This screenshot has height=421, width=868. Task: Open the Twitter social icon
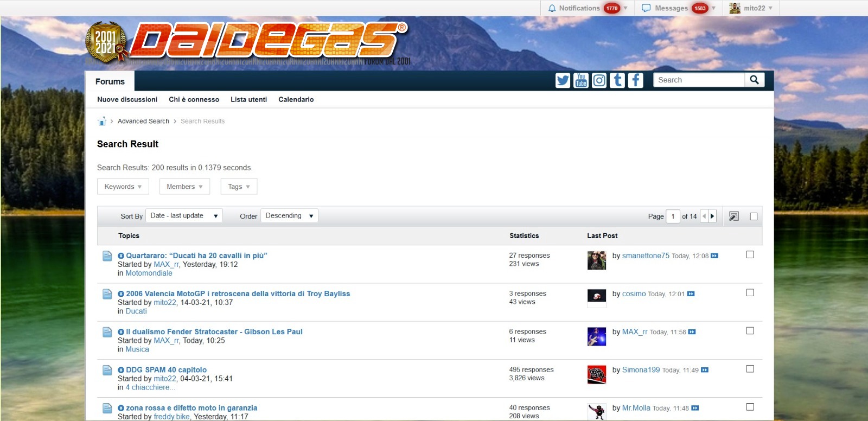(563, 80)
